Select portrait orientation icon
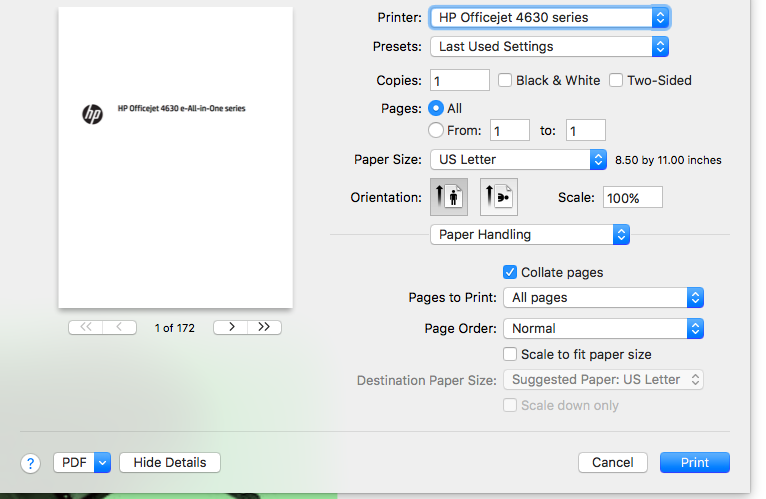The image size is (766, 499). pos(448,197)
